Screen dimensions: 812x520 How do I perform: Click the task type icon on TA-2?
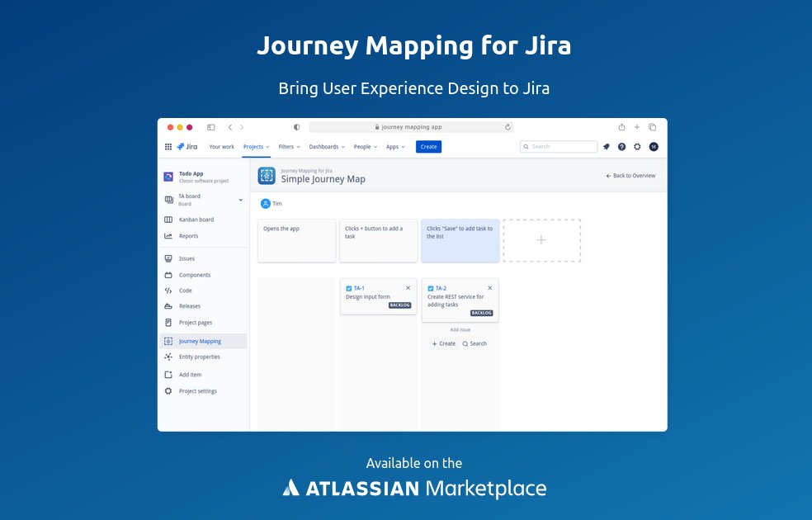click(430, 289)
